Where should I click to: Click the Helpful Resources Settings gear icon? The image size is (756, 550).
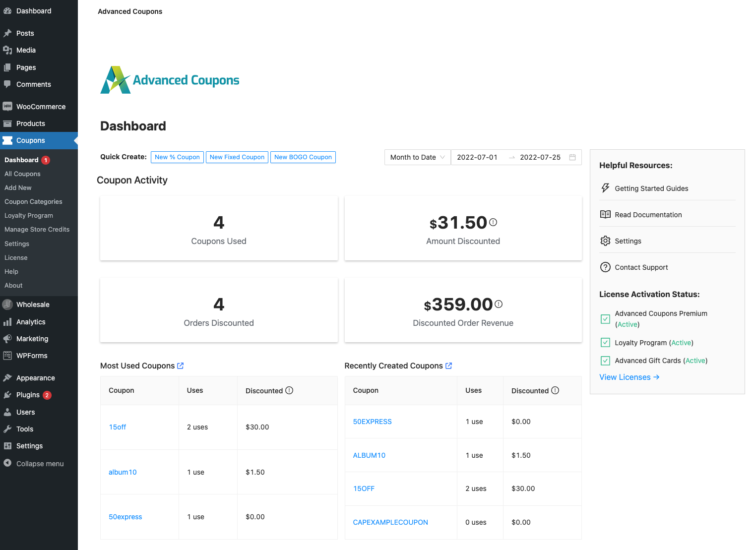pyautogui.click(x=605, y=241)
